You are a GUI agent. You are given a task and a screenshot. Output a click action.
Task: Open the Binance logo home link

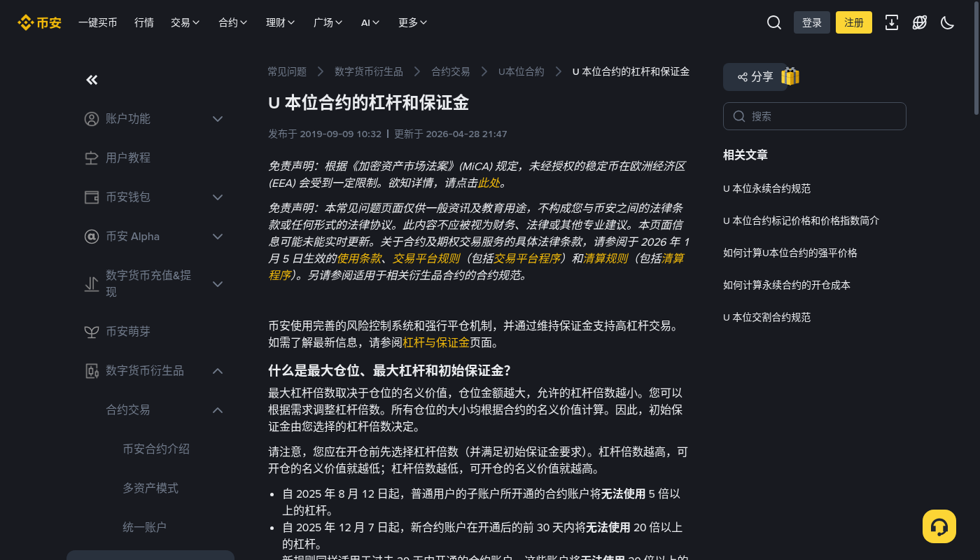click(39, 22)
